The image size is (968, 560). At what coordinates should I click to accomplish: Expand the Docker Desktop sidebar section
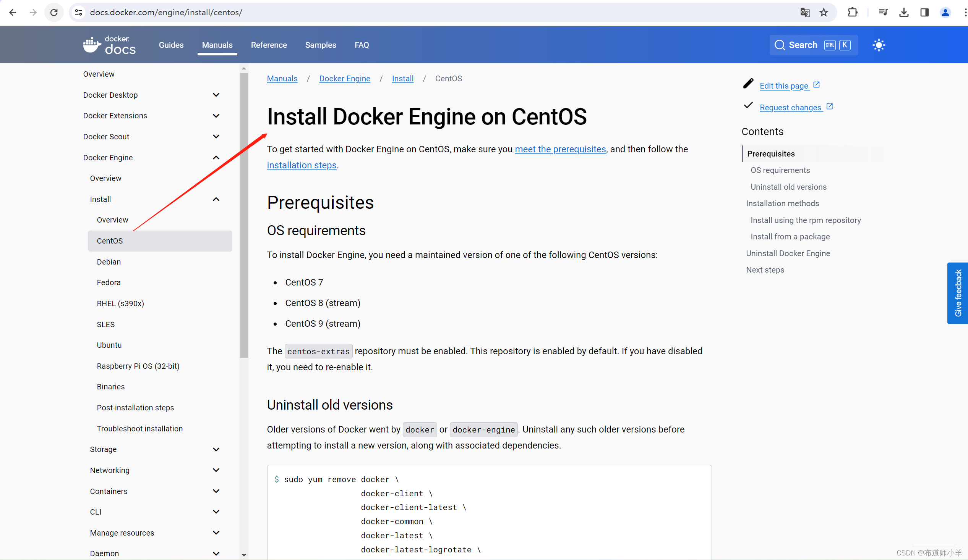point(216,95)
